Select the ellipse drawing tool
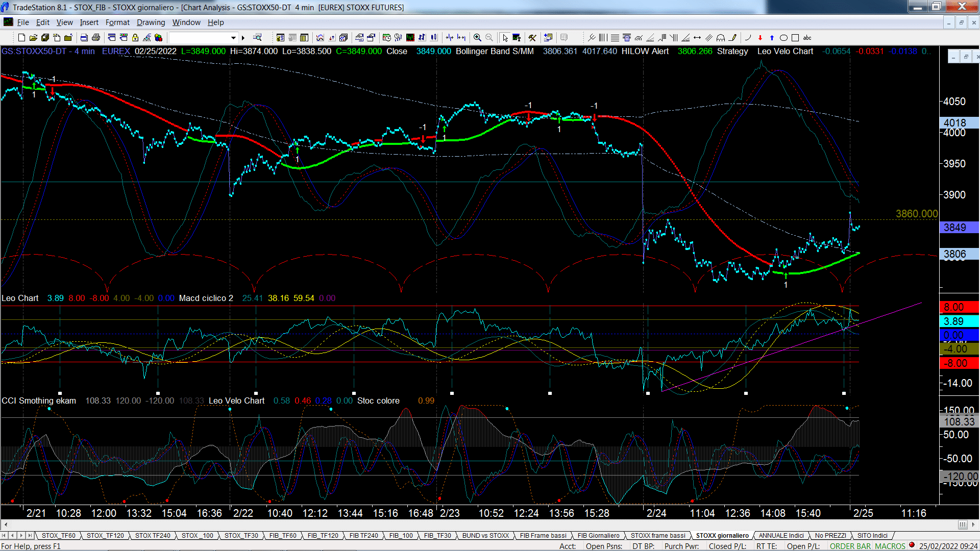Screen dimensions: 980x551 tap(783, 38)
